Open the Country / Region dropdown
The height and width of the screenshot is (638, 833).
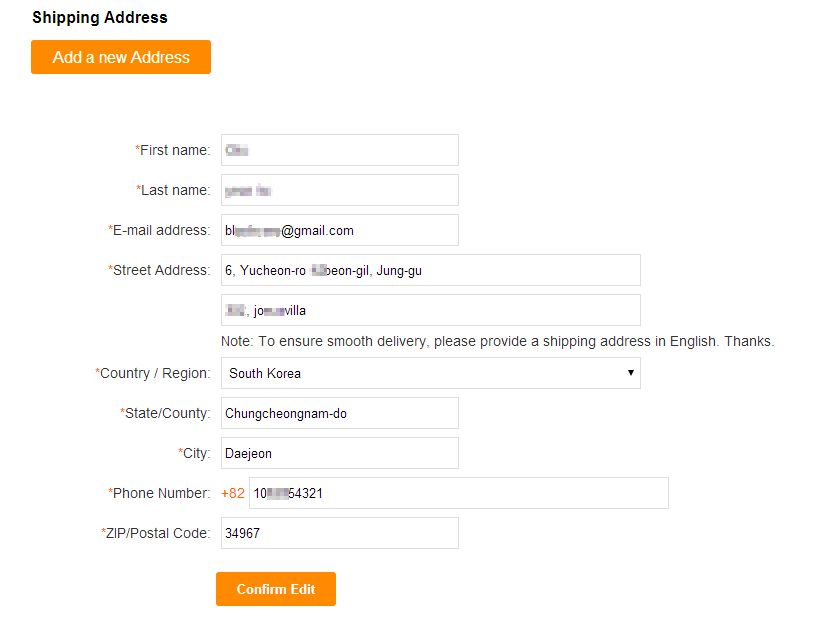pyautogui.click(x=430, y=373)
